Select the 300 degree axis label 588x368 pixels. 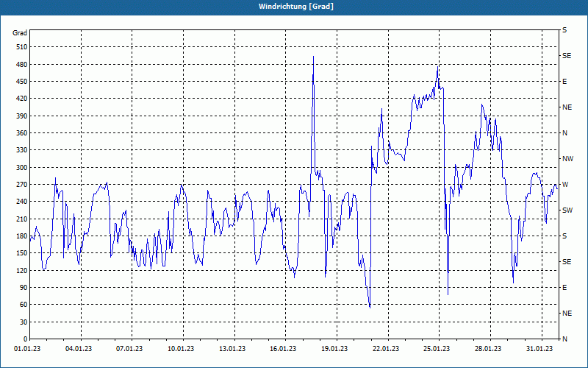pyautogui.click(x=22, y=168)
